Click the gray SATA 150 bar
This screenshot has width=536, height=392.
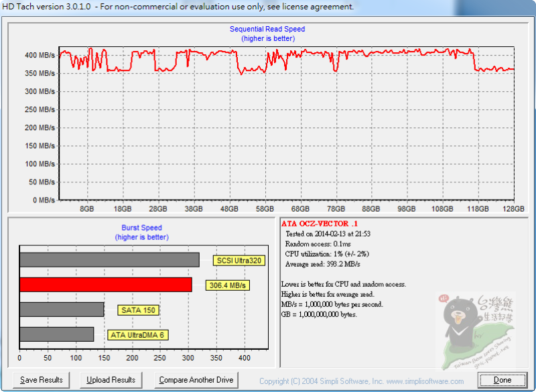[62, 310]
